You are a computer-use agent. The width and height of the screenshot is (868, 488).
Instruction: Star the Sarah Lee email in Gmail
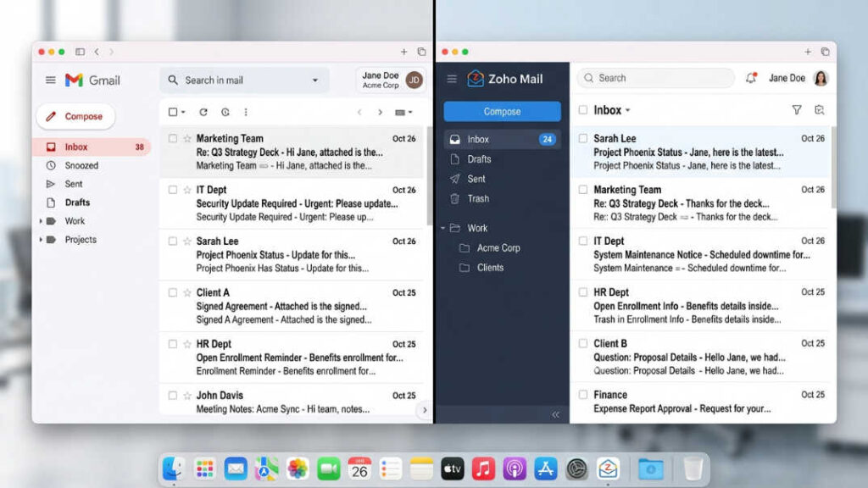[187, 241]
